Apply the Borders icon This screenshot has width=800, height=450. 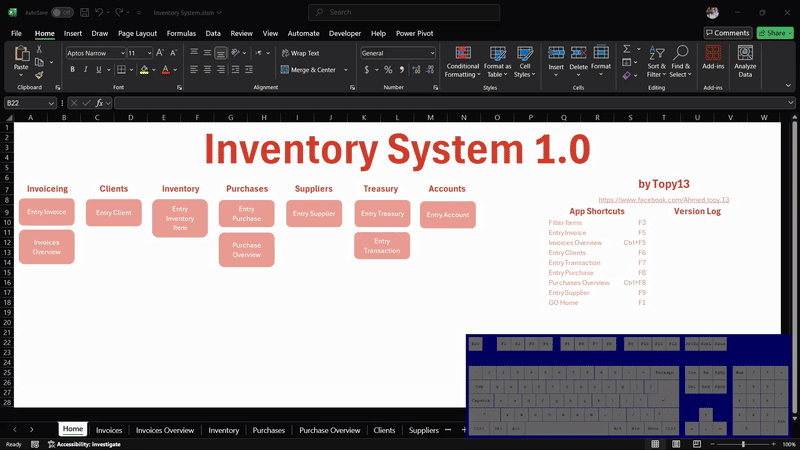[121, 69]
